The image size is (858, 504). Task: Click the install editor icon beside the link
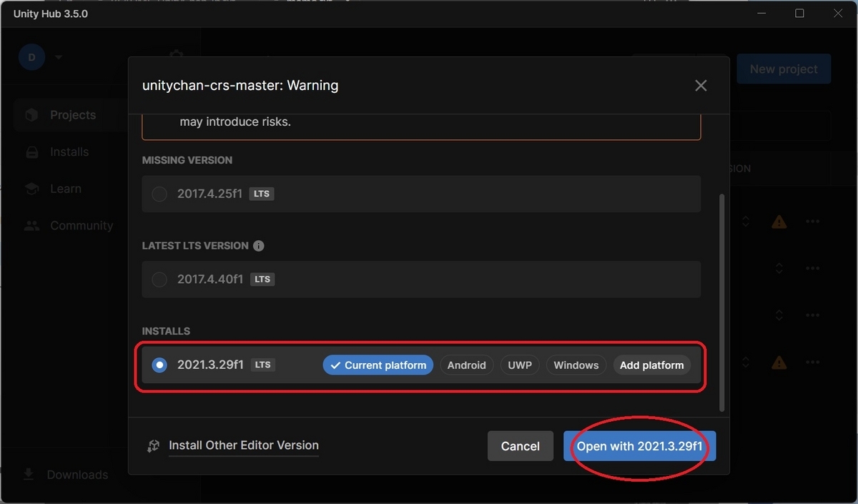coord(153,446)
